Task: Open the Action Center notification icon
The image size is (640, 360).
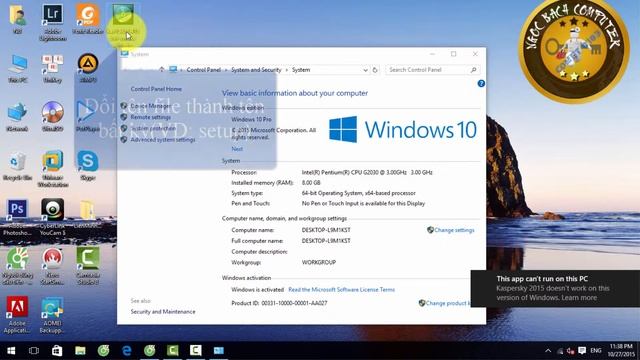Action: tap(582, 351)
